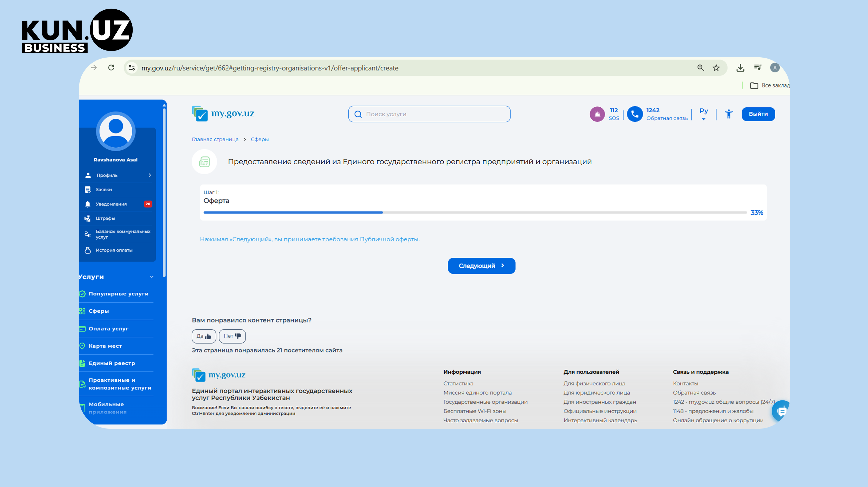Screen dimensions: 868x487
Task: Open the All bookmarks folder
Action: [769, 86]
